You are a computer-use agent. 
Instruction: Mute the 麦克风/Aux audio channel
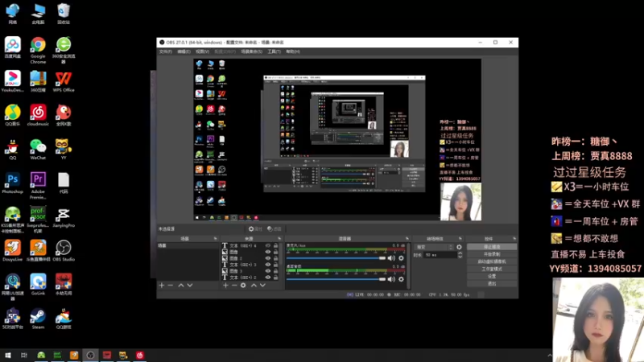[391, 258]
